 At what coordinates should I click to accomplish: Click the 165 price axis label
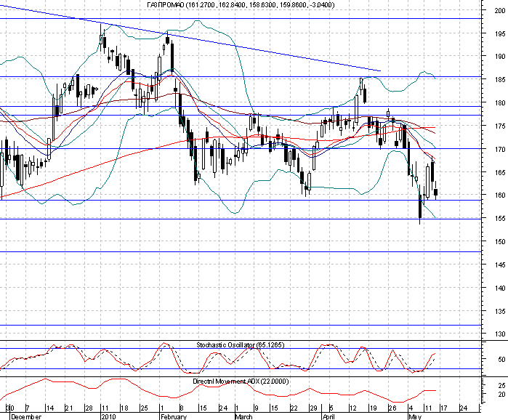(x=500, y=173)
